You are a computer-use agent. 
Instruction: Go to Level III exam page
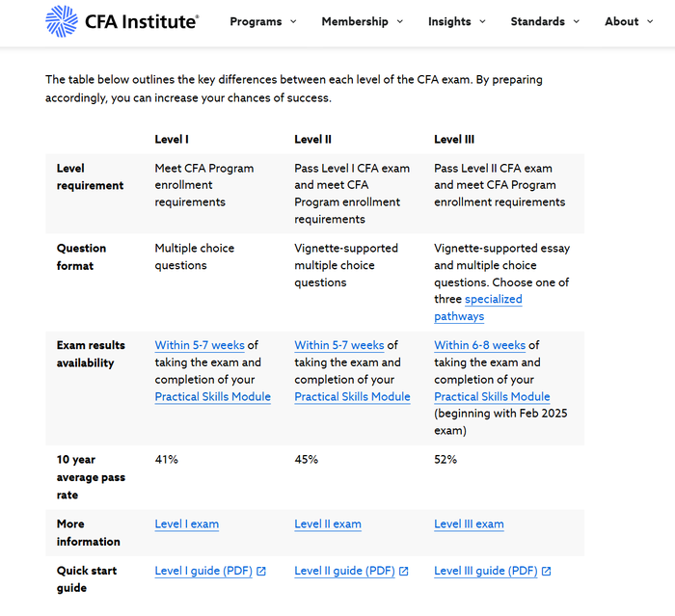[469, 524]
